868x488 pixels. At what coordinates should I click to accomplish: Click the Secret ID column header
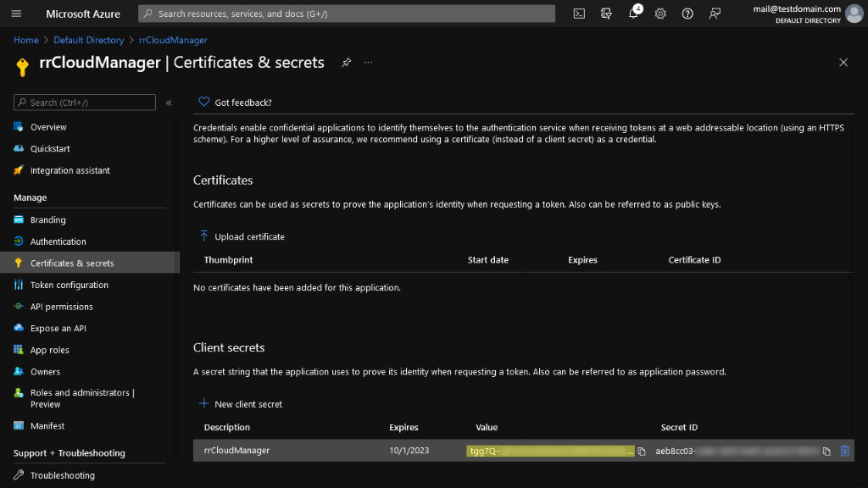click(679, 427)
